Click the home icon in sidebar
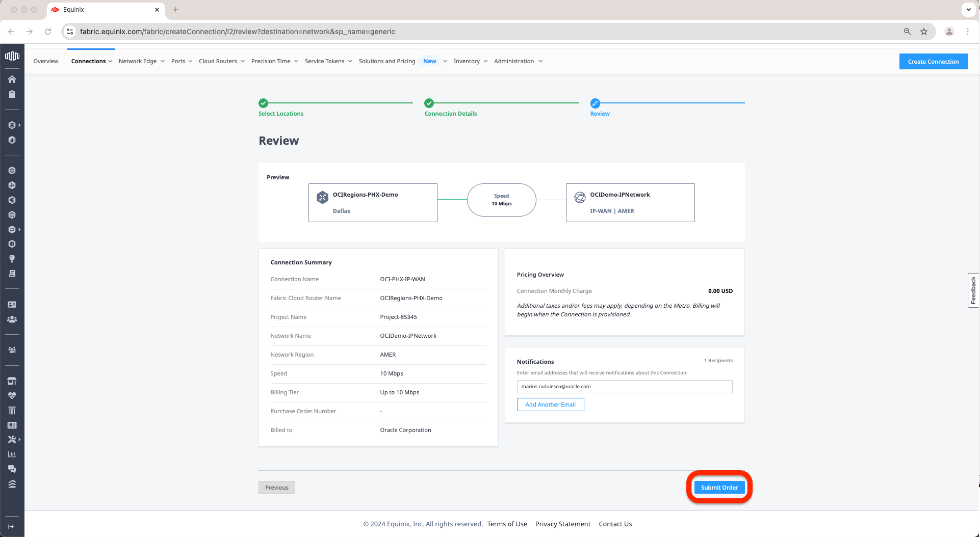The height and width of the screenshot is (537, 980). point(12,79)
